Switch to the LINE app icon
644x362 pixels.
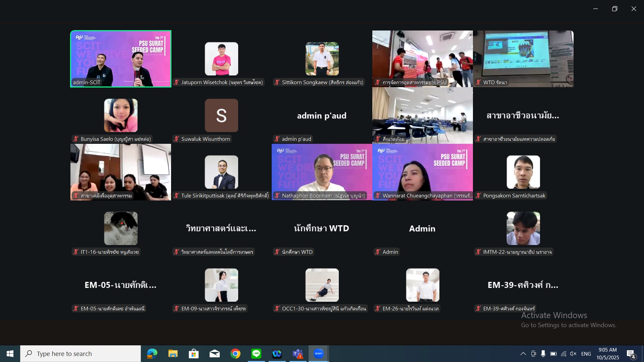[x=256, y=354]
